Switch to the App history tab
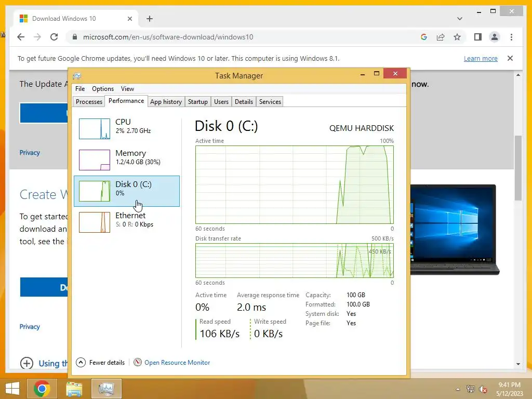This screenshot has height=399, width=532. tap(166, 102)
